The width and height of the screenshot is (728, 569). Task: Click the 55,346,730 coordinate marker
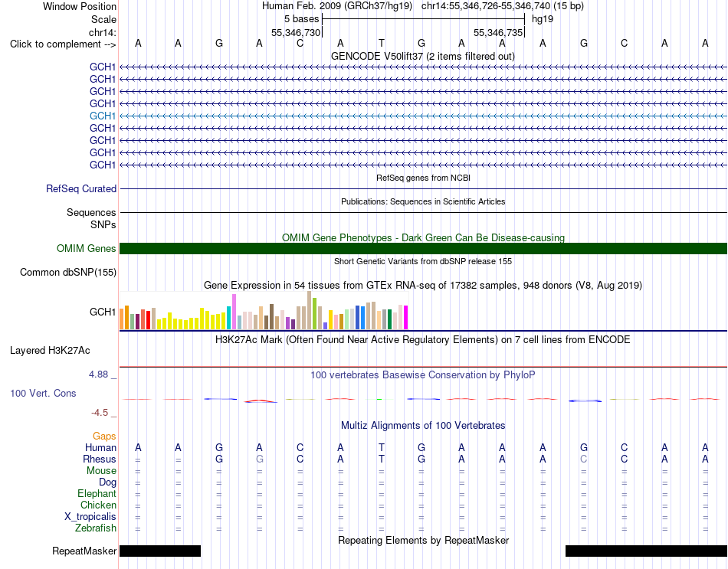[296, 32]
